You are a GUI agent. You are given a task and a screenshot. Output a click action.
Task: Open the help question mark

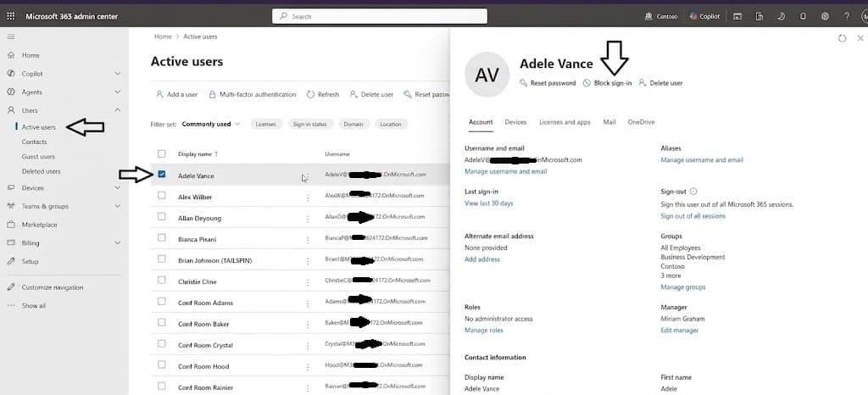click(x=847, y=16)
